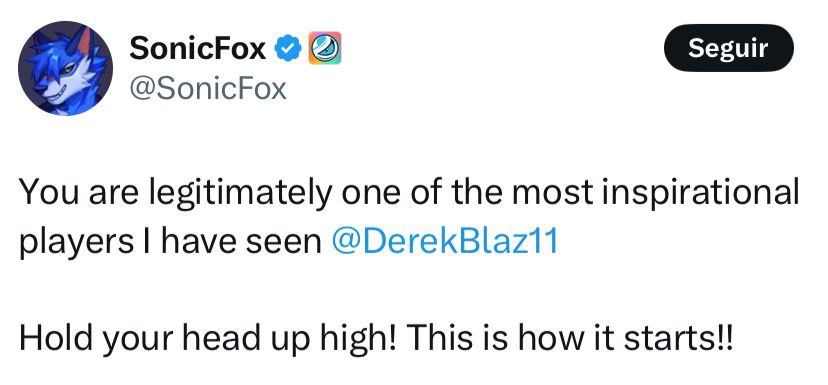Click the 'players I have seen' text
Image resolution: width=828 pixels, height=385 pixels.
click(x=170, y=243)
